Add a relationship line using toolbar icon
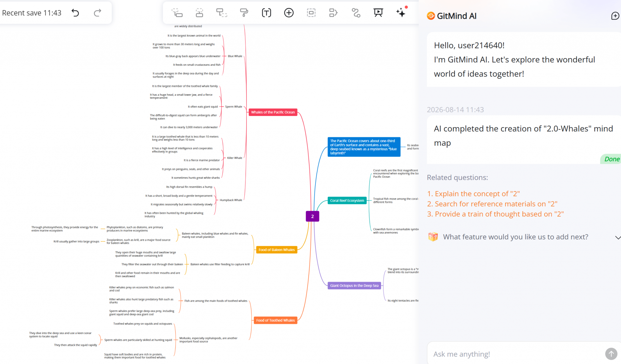The width and height of the screenshot is (621, 364). click(x=356, y=13)
